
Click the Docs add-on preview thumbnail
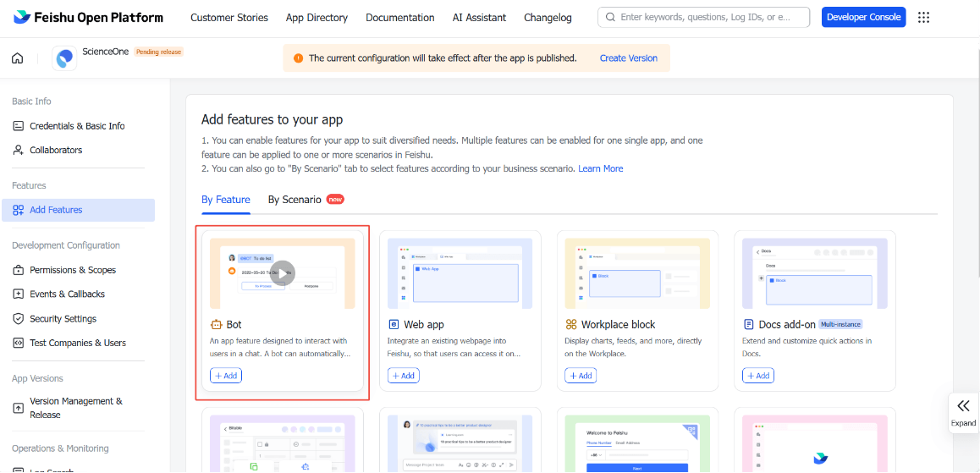(815, 273)
